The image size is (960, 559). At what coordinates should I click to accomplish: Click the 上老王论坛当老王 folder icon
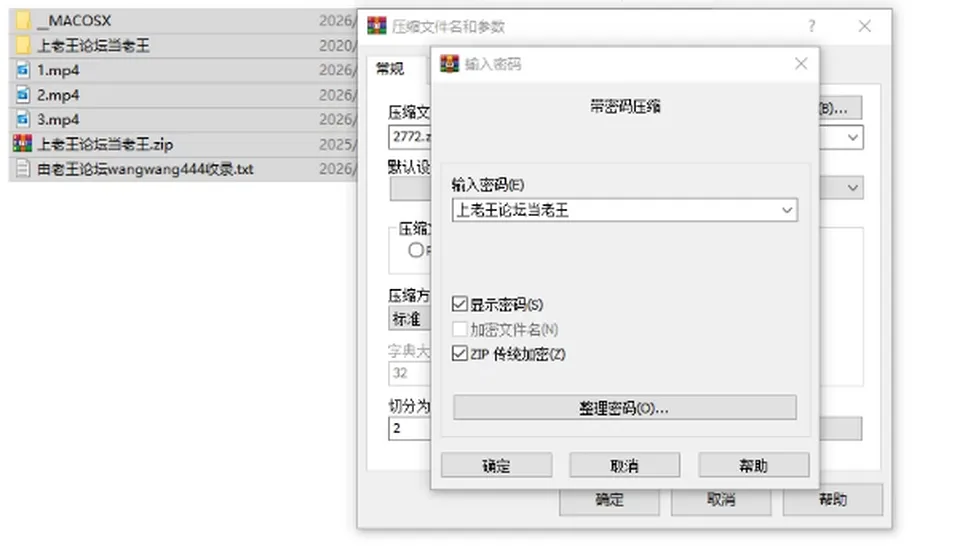tap(23, 45)
